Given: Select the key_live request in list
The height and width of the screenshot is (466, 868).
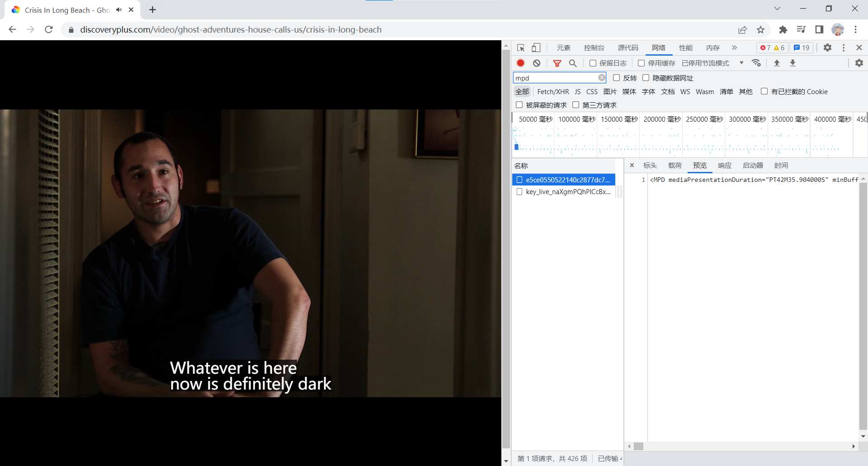Looking at the screenshot, I should pos(568,192).
